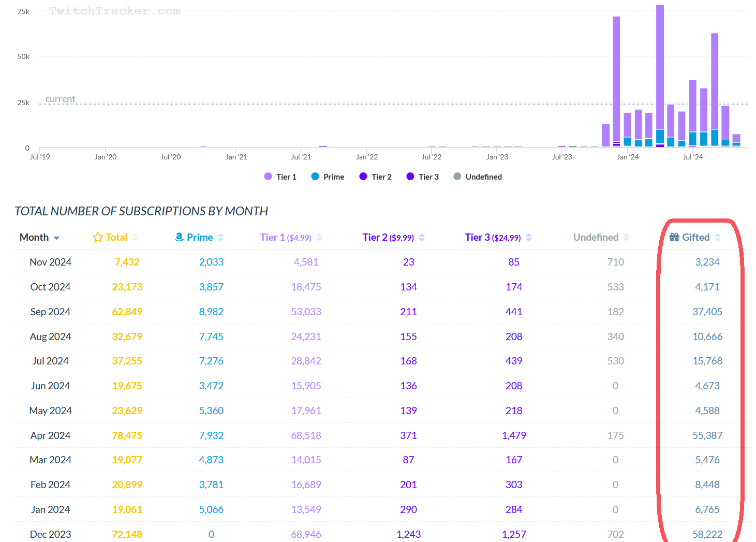Click Tier 1 value 53,033
Screen dimensions: 756x542
click(306, 312)
